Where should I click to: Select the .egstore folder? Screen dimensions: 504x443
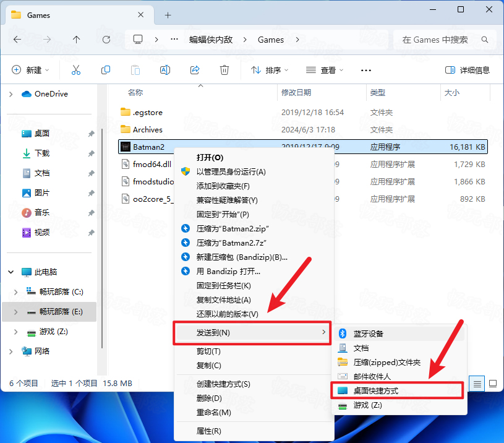click(x=303, y=113)
